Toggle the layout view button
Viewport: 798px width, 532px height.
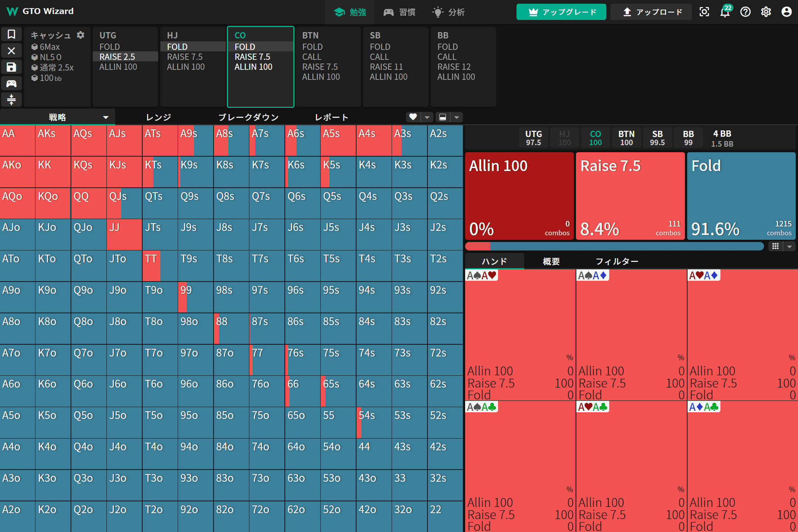443,117
